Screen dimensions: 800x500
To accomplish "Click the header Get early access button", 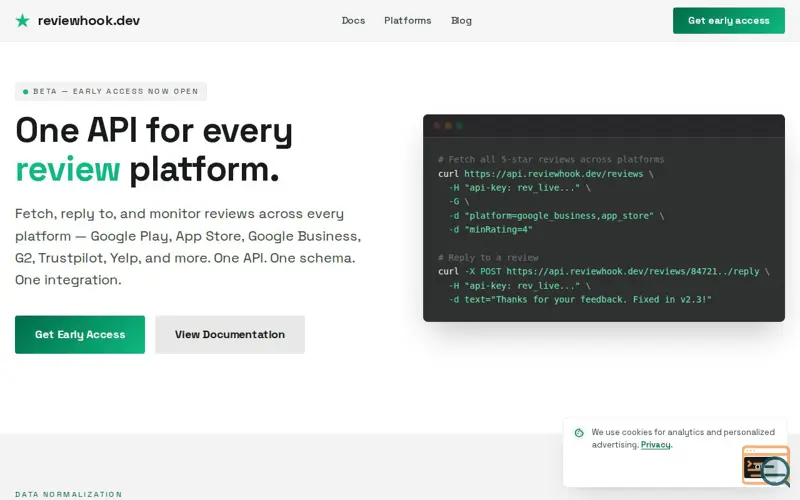I will (729, 20).
